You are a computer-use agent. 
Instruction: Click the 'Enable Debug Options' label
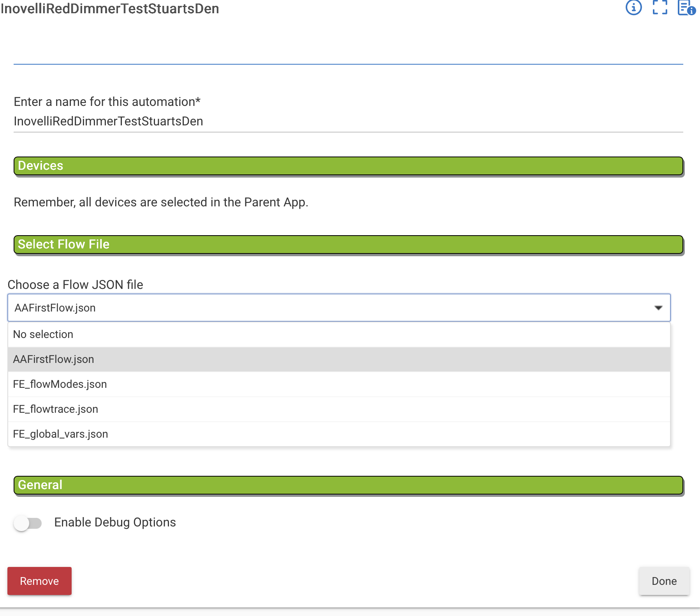click(115, 523)
